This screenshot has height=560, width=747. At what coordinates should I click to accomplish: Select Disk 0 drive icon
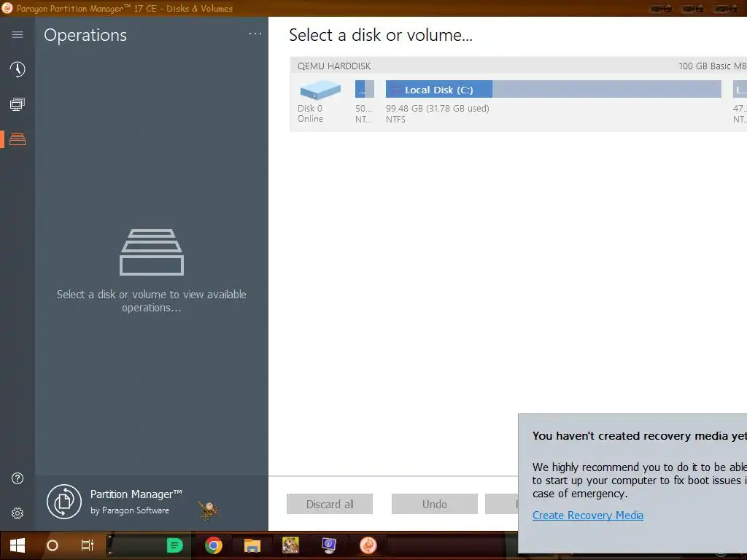tap(320, 90)
